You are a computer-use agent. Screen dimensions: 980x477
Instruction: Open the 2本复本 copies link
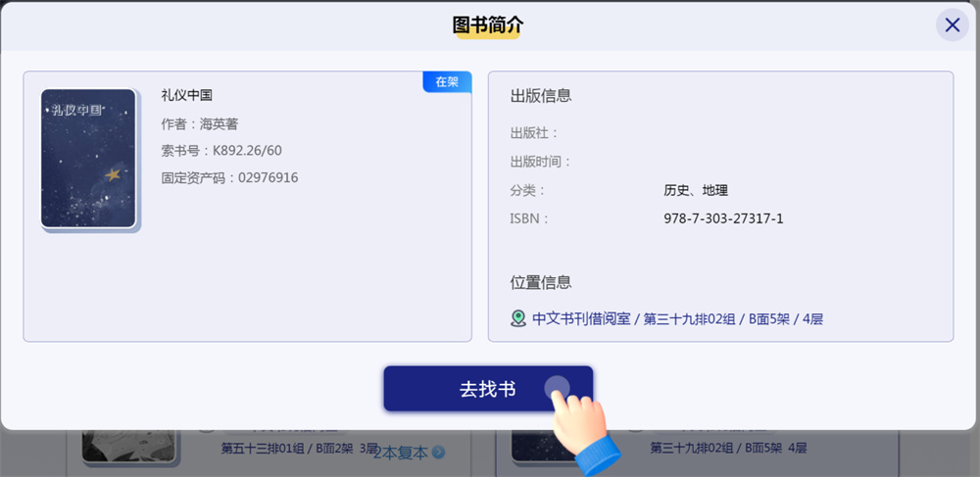coord(401,453)
